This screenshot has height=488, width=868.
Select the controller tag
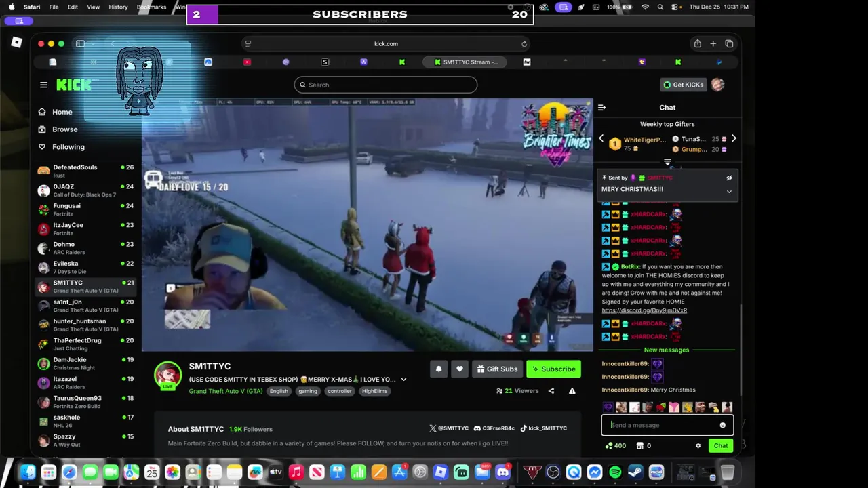(x=340, y=391)
